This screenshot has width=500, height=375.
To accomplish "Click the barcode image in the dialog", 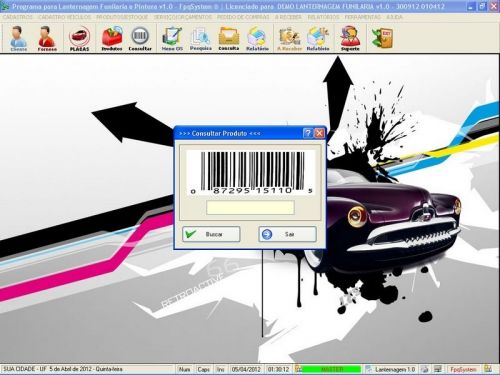I will tap(251, 173).
